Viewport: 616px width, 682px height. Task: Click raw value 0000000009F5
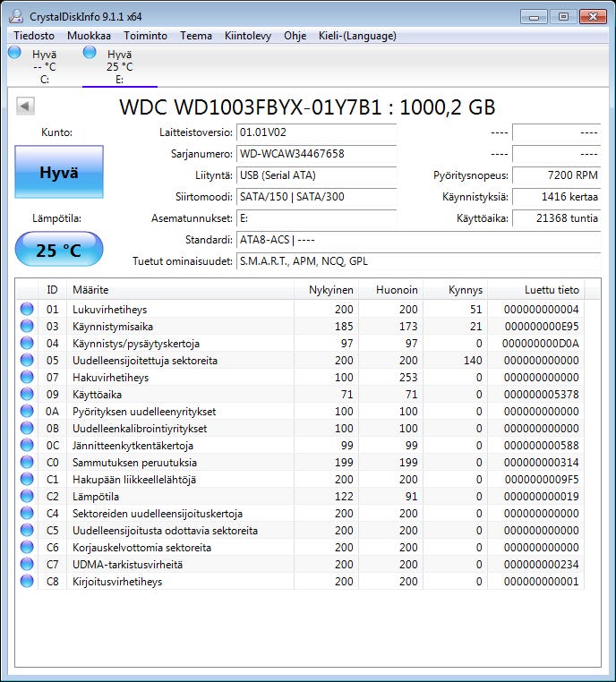(542, 480)
